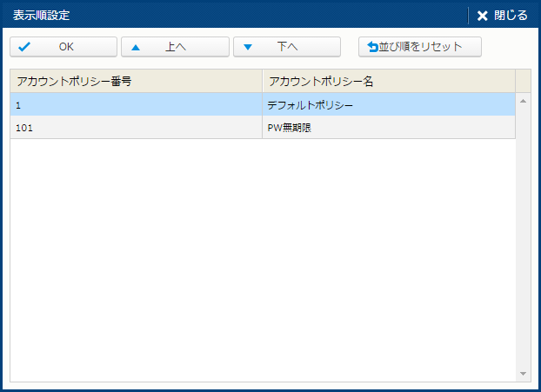The width and height of the screenshot is (541, 392).
Task: Reset the sort order with 並び順をリセット
Action: (x=420, y=47)
